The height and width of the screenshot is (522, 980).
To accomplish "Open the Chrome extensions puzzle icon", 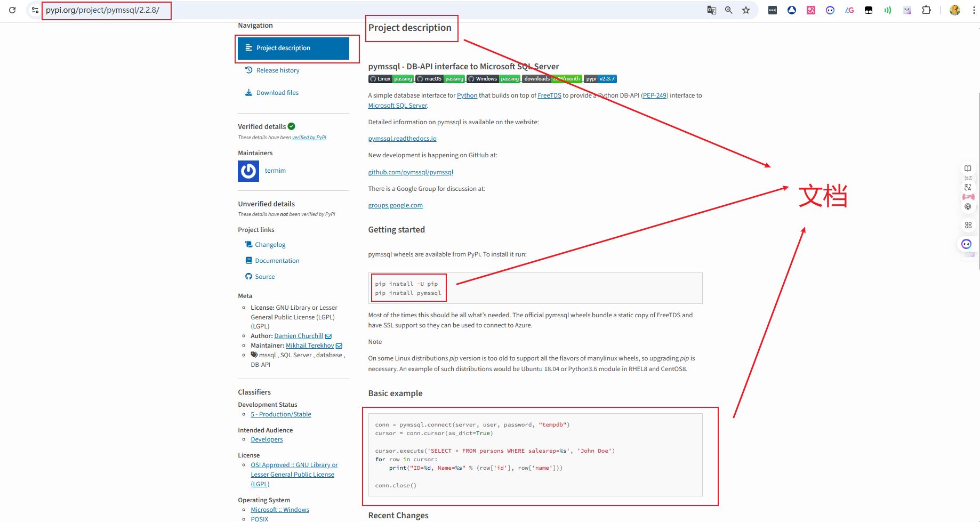I will pyautogui.click(x=926, y=10).
